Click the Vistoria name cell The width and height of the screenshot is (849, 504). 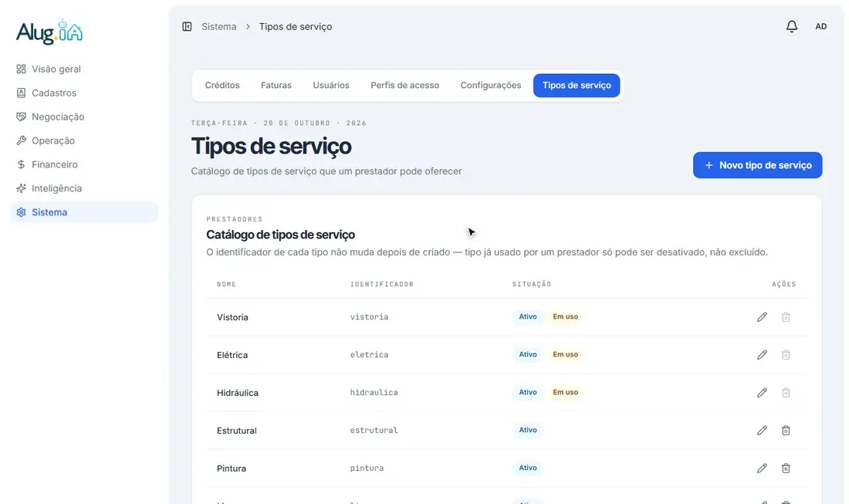click(x=232, y=317)
